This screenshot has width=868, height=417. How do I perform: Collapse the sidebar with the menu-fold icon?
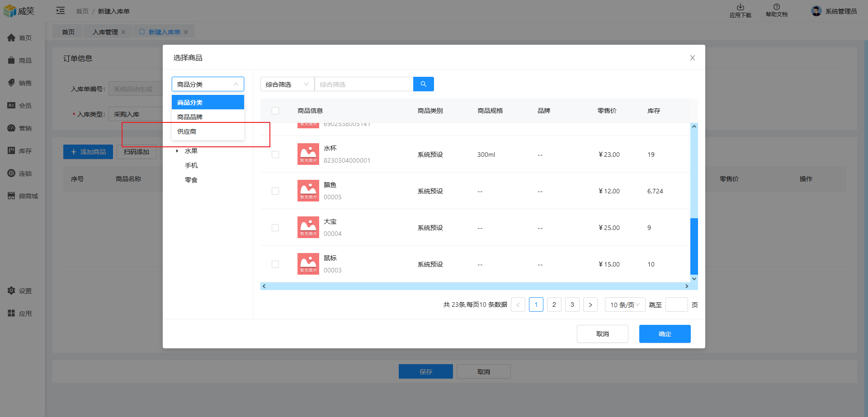click(x=61, y=11)
